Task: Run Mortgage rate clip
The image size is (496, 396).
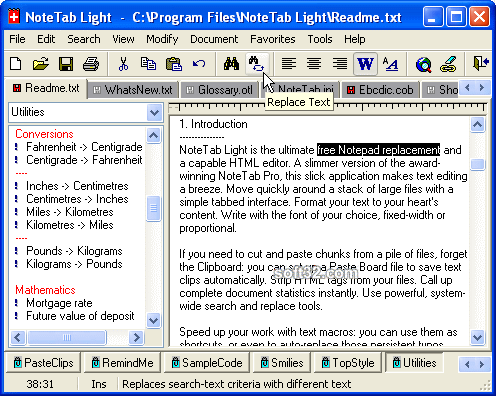Action: point(59,303)
